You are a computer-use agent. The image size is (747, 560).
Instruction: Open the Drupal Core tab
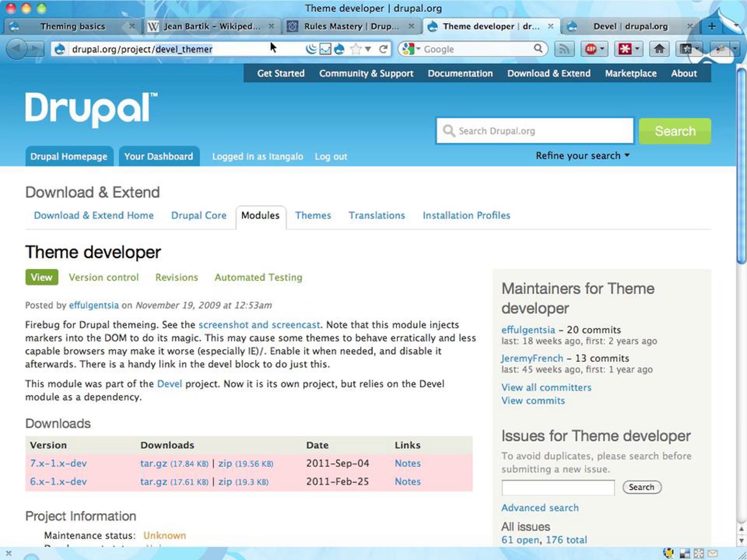199,215
